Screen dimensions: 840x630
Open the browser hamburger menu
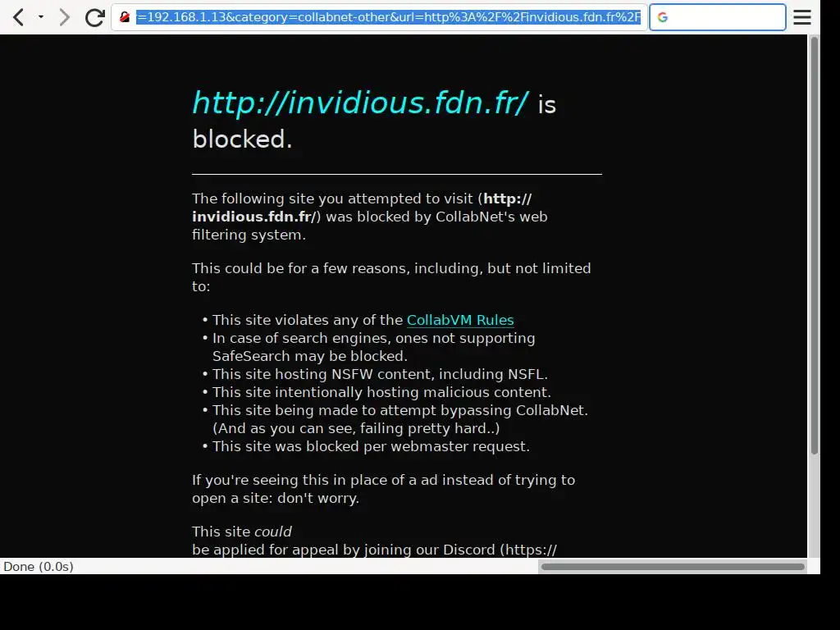coord(802,17)
